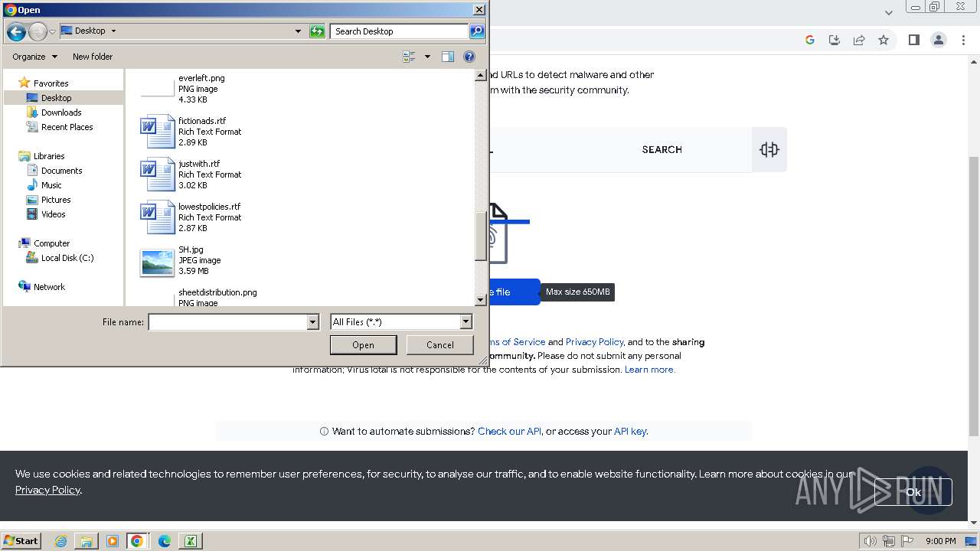The image size is (980, 551).
Task: Open dialog help question mark icon
Action: coord(469,57)
